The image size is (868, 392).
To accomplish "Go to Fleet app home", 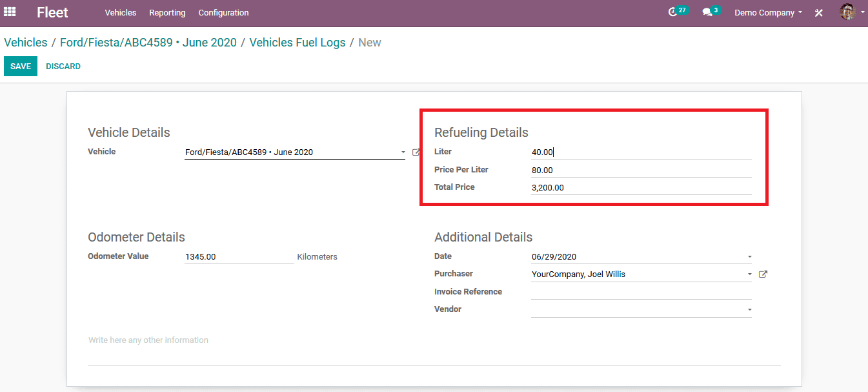I will point(52,12).
